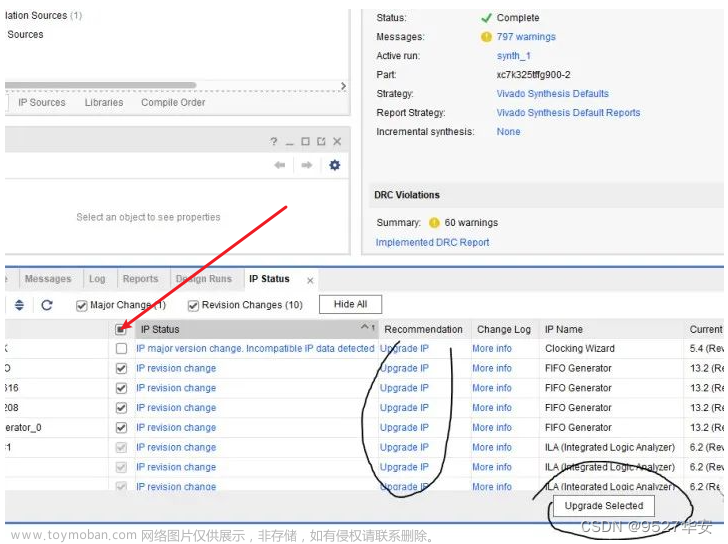Refresh the IP Status report
728x544 pixels.
click(47, 305)
